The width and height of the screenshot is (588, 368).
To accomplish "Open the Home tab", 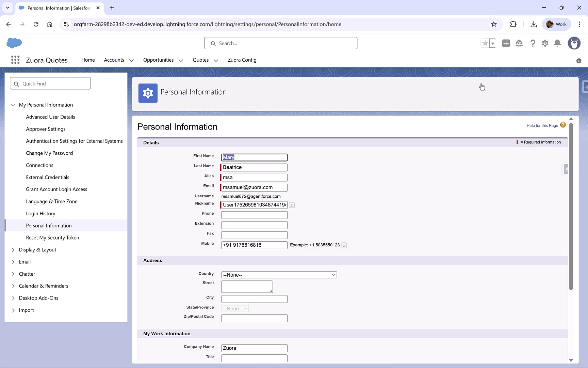I will point(88,60).
